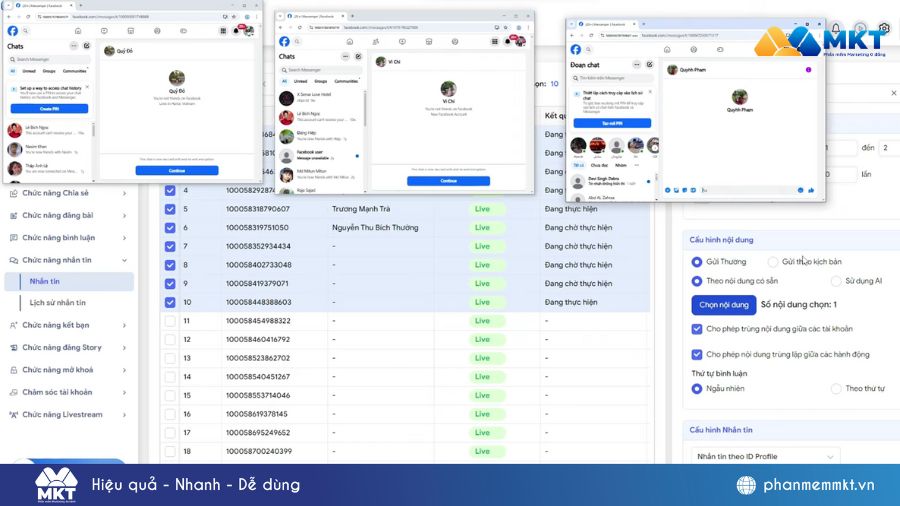Tick the checkbox for row 11

click(170, 321)
